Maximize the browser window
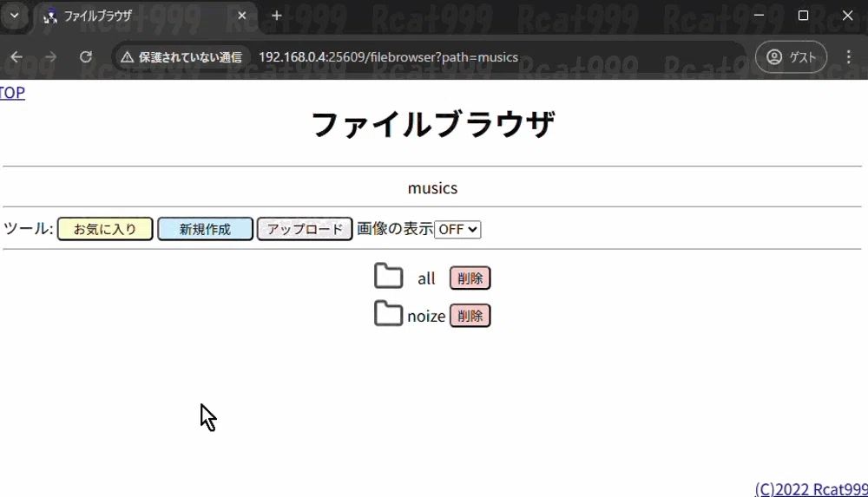Screen dimensions: 868x497 pos(803,16)
